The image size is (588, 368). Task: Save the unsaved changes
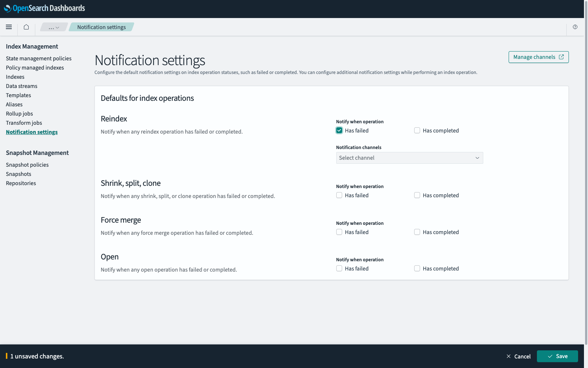(557, 356)
